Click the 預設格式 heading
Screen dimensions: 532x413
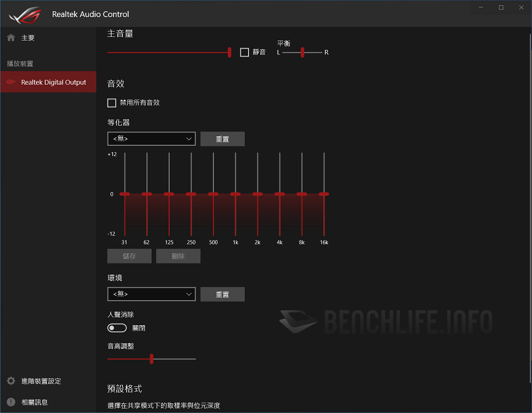pyautogui.click(x=124, y=389)
